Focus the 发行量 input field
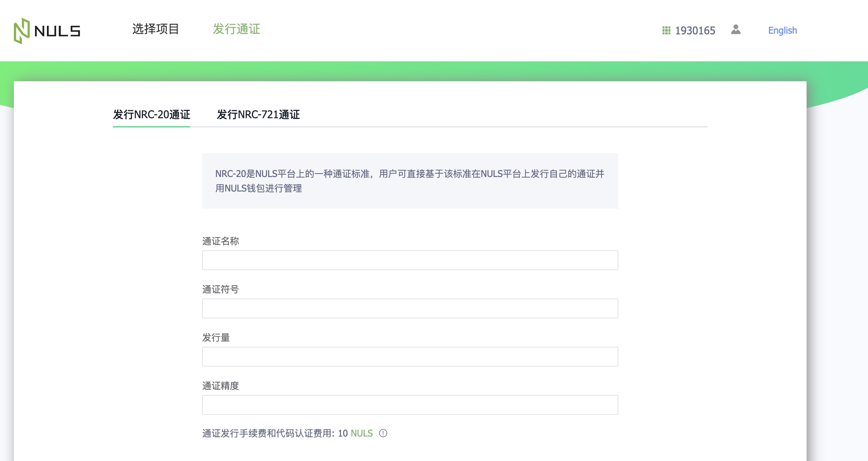The height and width of the screenshot is (461, 868). tap(410, 357)
